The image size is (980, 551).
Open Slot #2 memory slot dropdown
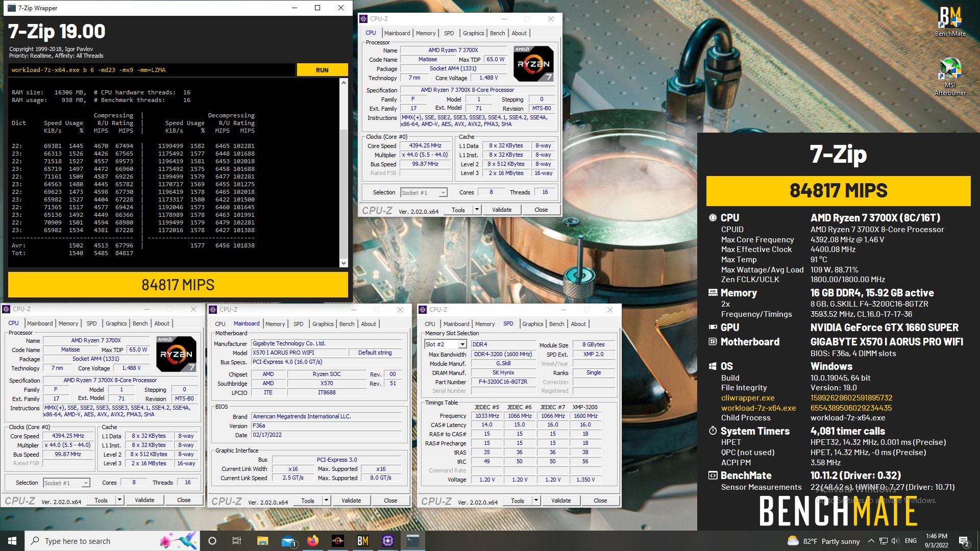[x=462, y=344]
